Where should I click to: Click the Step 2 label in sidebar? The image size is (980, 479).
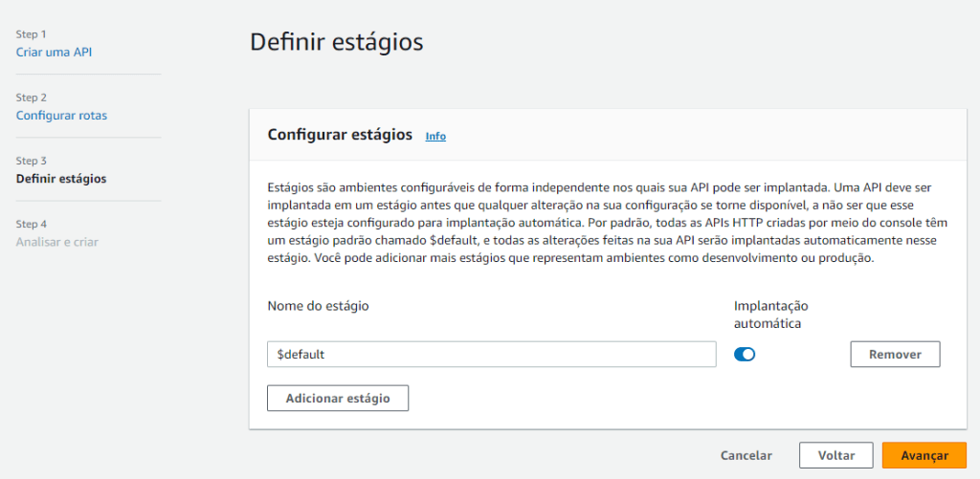coord(32,98)
